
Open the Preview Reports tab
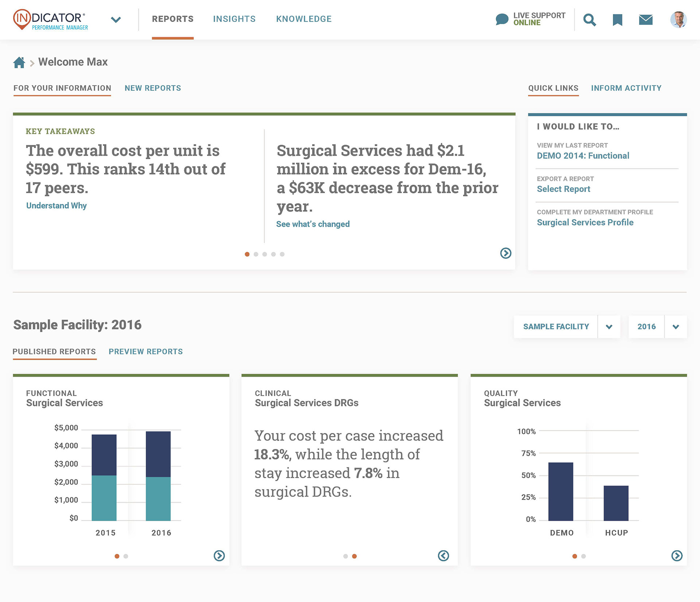[x=145, y=352]
